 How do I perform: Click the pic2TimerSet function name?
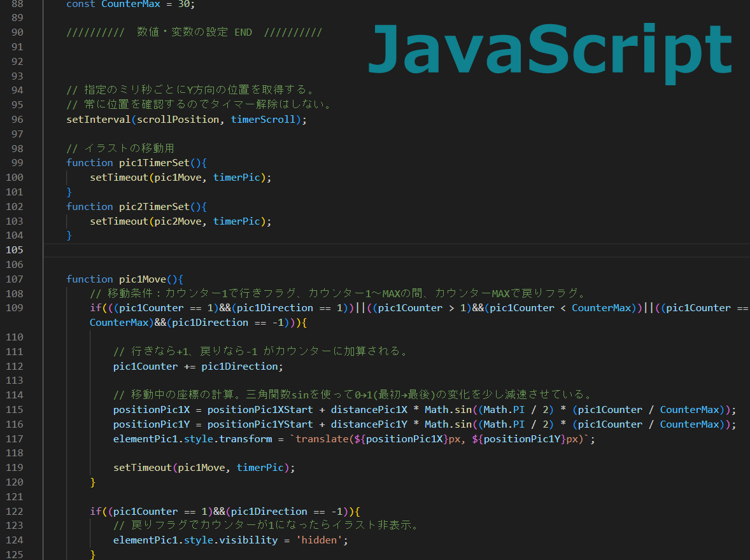point(154,207)
